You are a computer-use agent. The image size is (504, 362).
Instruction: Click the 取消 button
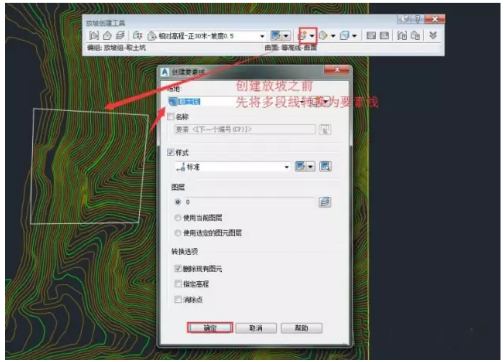256,328
